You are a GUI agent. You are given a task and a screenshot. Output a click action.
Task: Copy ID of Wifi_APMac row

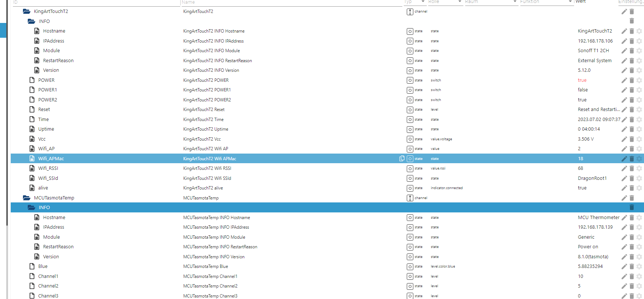click(402, 158)
